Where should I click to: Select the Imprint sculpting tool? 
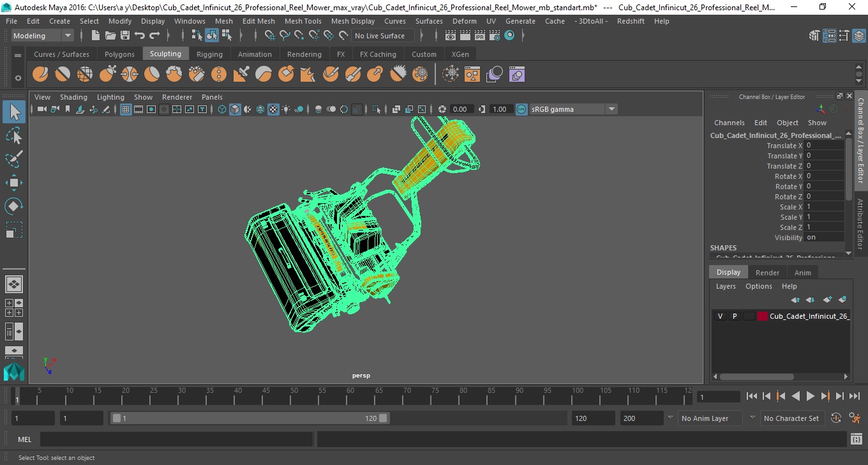point(241,75)
